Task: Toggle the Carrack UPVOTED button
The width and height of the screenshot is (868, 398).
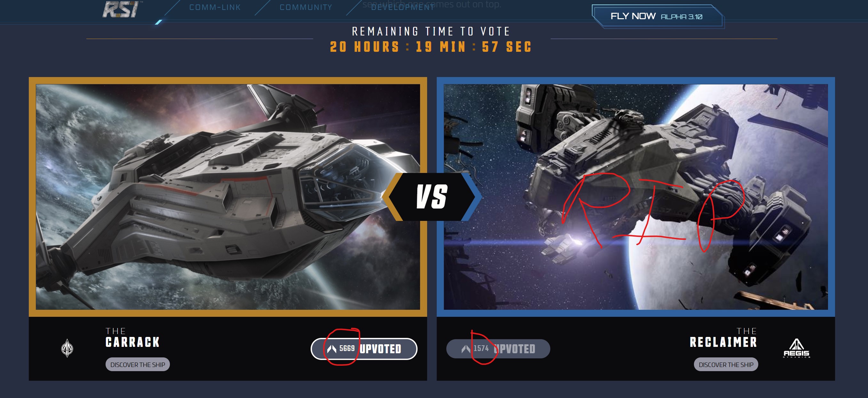Action: click(364, 348)
